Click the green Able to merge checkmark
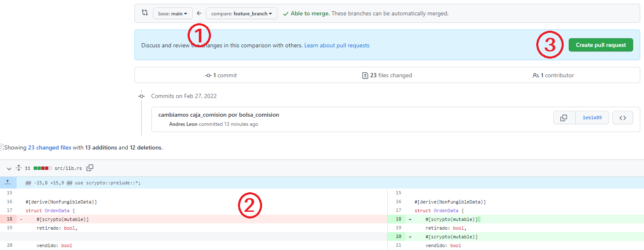The width and height of the screenshot is (644, 250). tap(285, 14)
